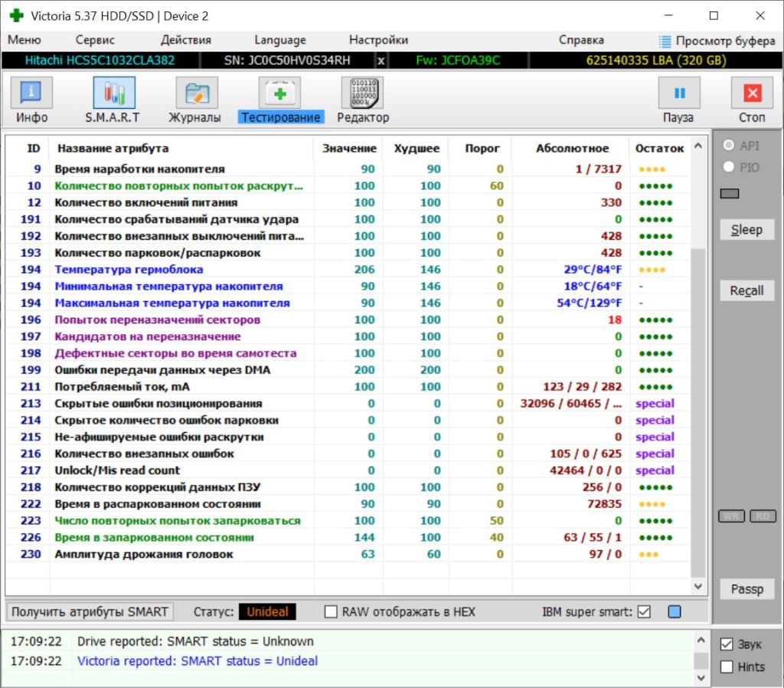This screenshot has width=784, height=688.
Task: Click the Passp button
Action: pyautogui.click(x=747, y=589)
